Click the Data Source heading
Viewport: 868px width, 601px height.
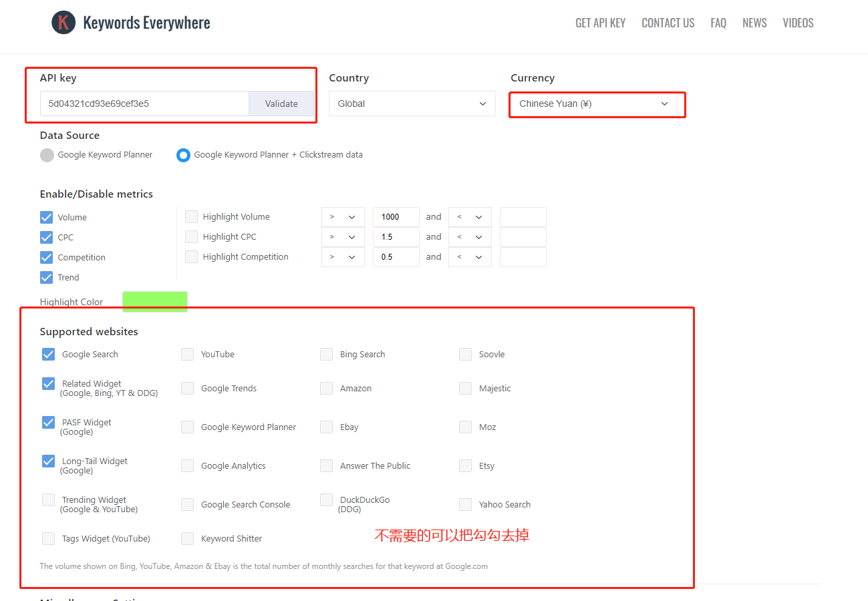click(69, 136)
